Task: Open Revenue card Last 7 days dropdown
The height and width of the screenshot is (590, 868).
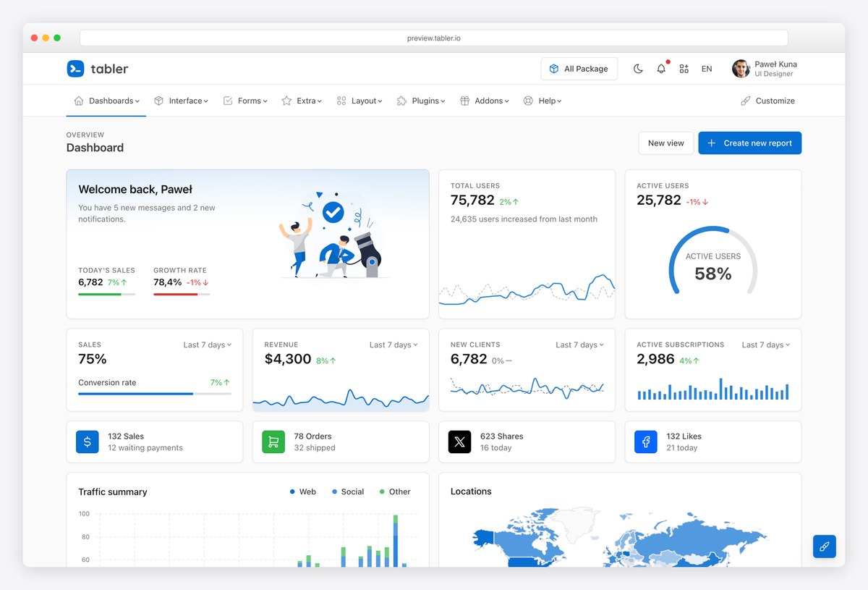Action: [x=393, y=345]
